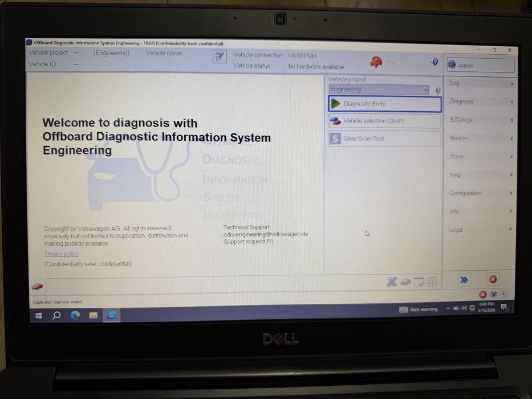The height and width of the screenshot is (399, 532).
Task: Open Windows taskbar search
Action: (56, 316)
